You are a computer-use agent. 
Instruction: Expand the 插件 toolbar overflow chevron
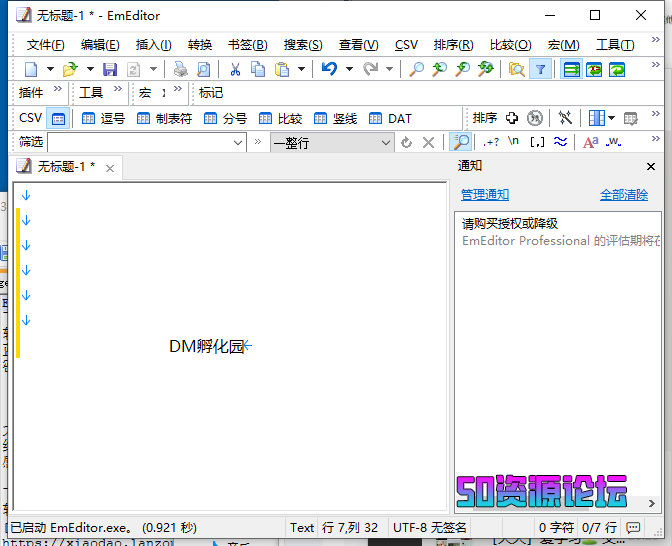(57, 89)
